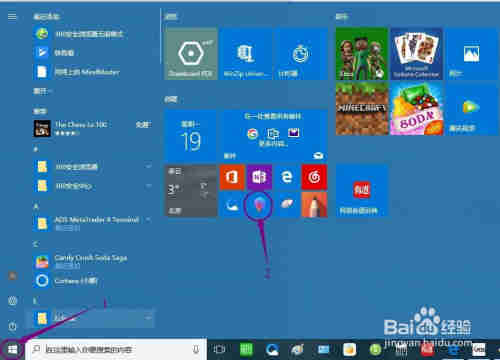This screenshot has height=360, width=500.
Task: Open Task View on the taskbar
Action: point(219,349)
